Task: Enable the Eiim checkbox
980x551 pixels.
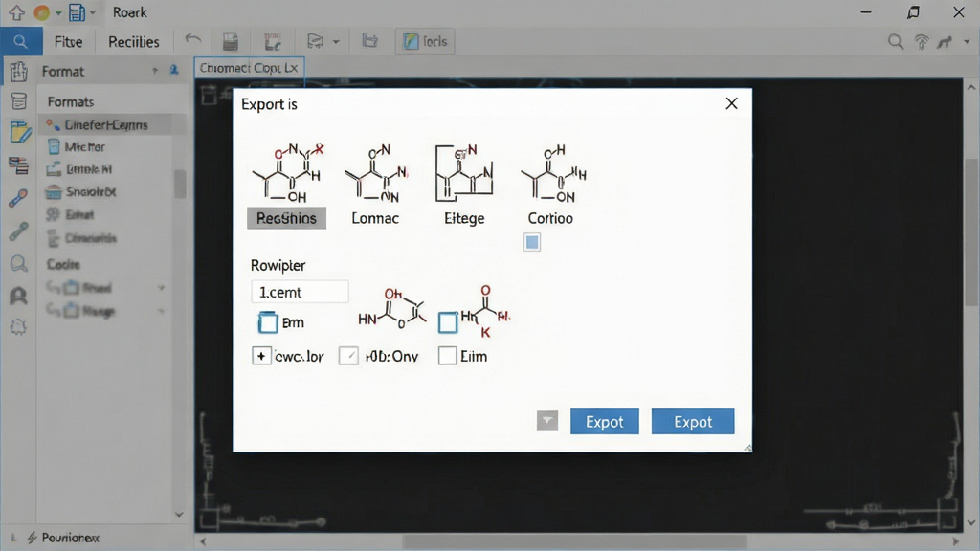Action: pyautogui.click(x=448, y=356)
